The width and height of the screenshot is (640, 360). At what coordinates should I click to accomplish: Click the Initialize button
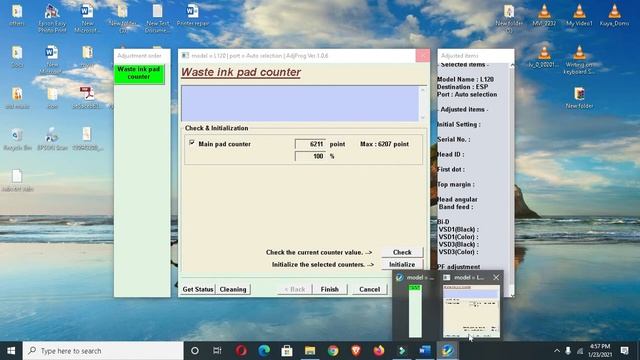coord(402,264)
